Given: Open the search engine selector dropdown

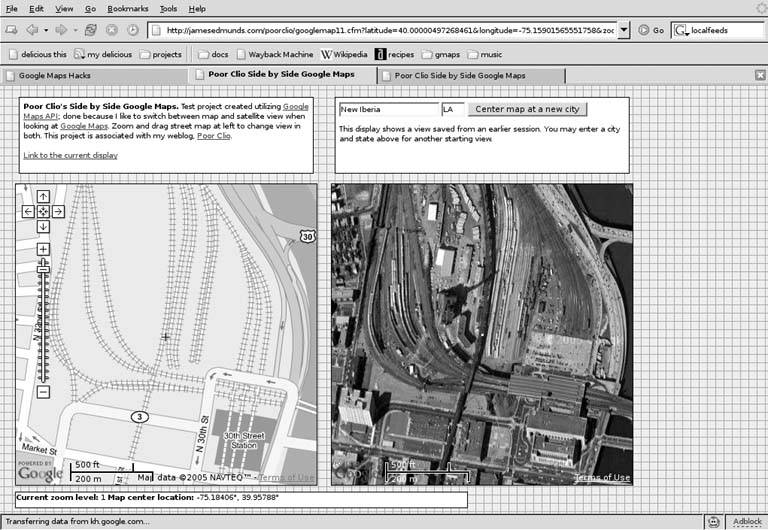Looking at the screenshot, I should tap(682, 30).
